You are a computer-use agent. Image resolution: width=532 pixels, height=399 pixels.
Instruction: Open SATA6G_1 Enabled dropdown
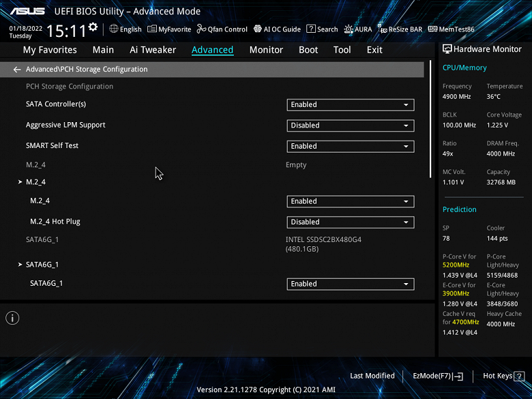351,284
